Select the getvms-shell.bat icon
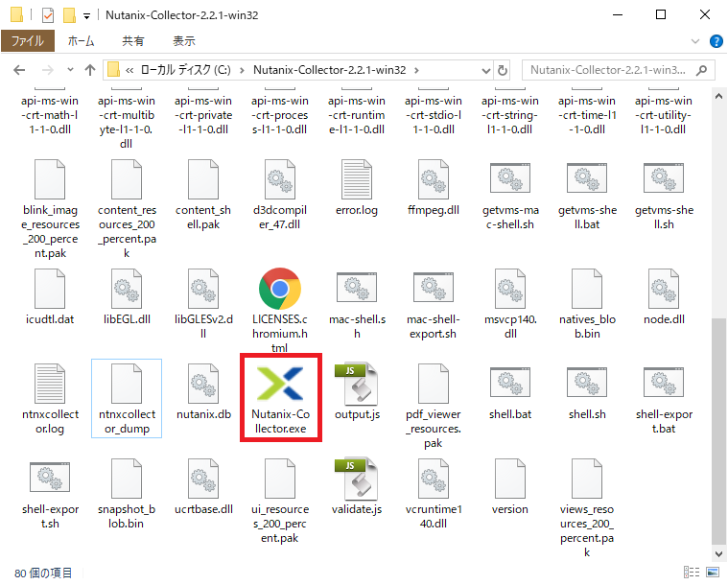The height and width of the screenshot is (585, 728). pyautogui.click(x=587, y=177)
